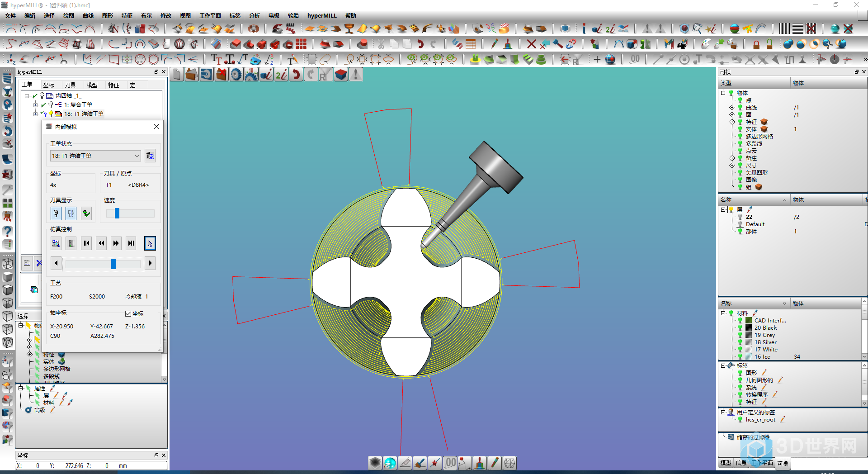The height and width of the screenshot is (474, 868).
Task: Click the red-blue box shading icon
Action: point(341,75)
